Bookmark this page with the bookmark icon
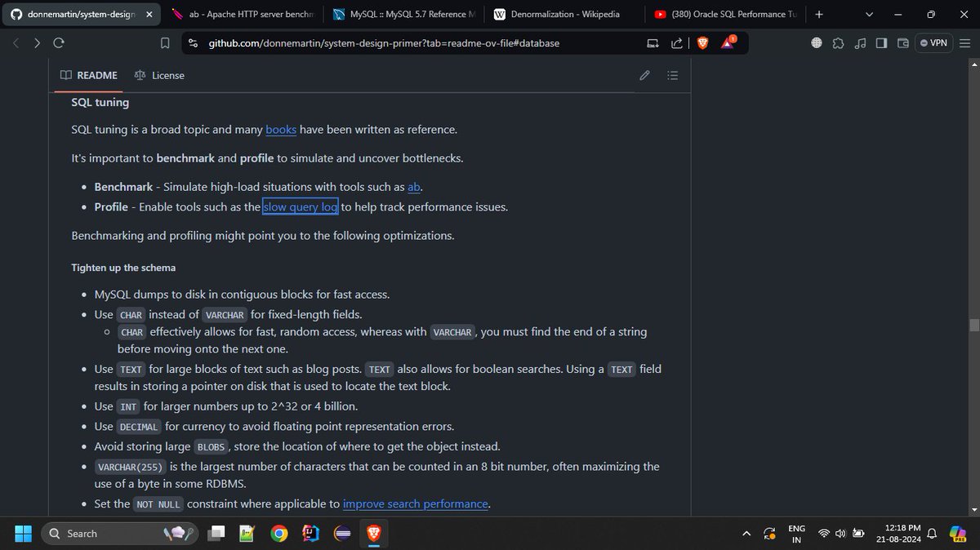Image resolution: width=980 pixels, height=550 pixels. click(164, 43)
